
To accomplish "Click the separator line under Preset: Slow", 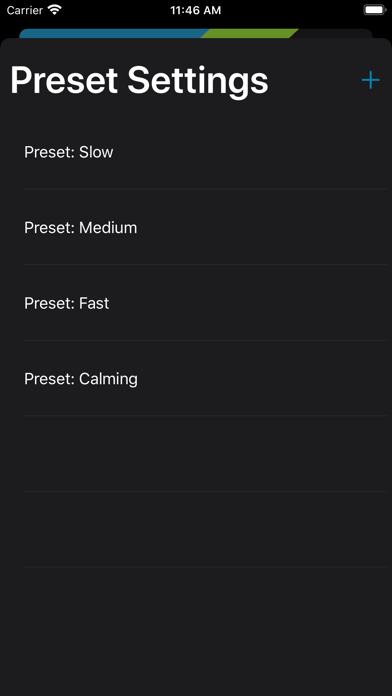I will (x=206, y=189).
